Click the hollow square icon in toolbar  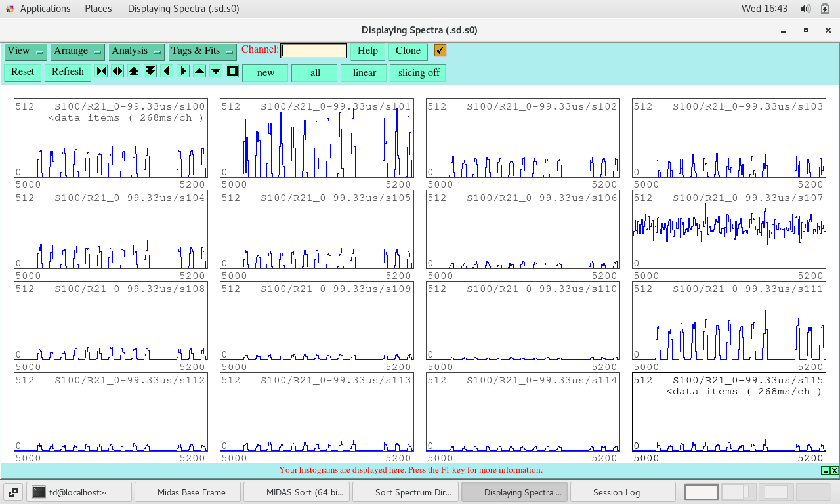click(x=232, y=72)
